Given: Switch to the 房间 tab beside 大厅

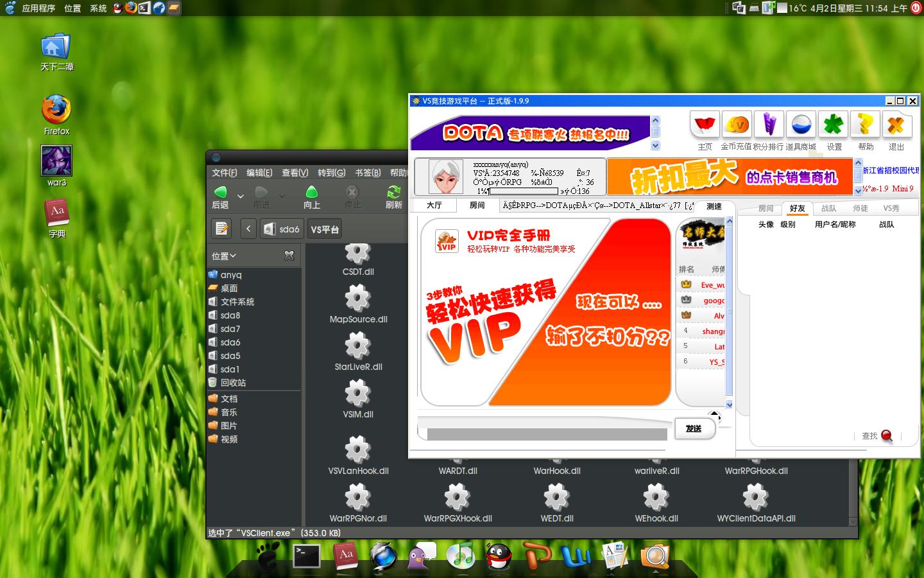Looking at the screenshot, I should pyautogui.click(x=477, y=206).
